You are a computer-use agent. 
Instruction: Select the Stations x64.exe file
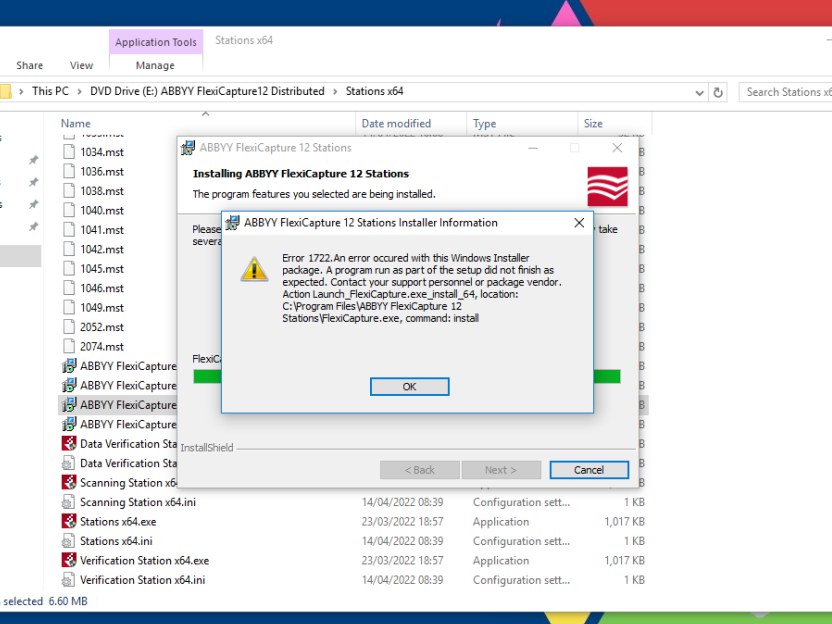pos(118,522)
